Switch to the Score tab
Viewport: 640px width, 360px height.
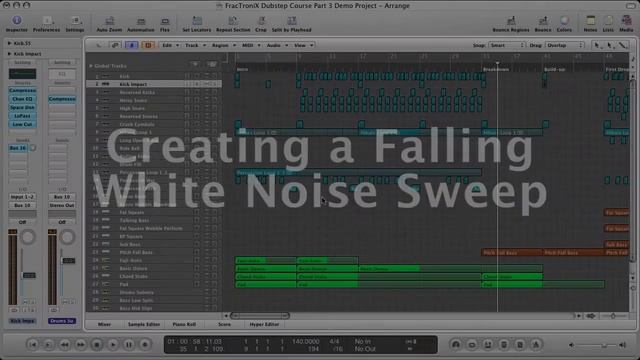pyautogui.click(x=224, y=324)
